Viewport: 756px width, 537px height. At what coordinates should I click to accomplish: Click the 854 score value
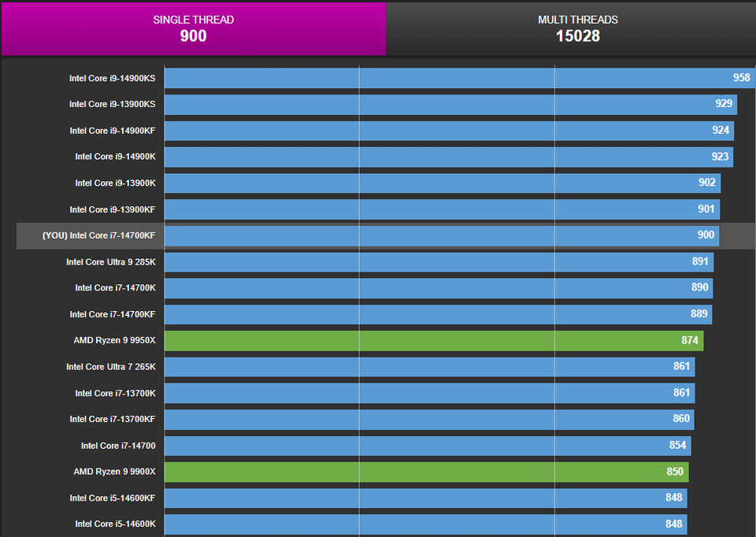coord(677,446)
